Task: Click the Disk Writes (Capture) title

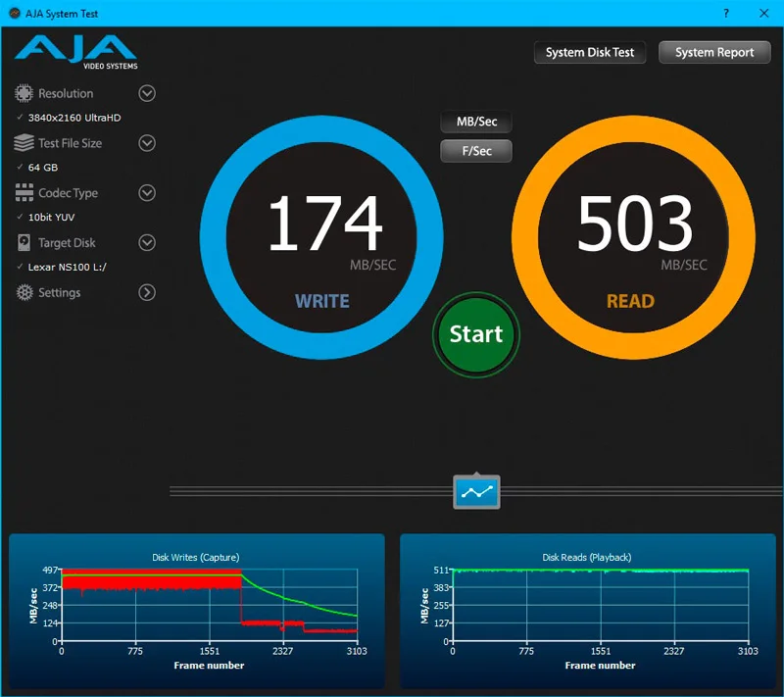Action: pyautogui.click(x=196, y=557)
